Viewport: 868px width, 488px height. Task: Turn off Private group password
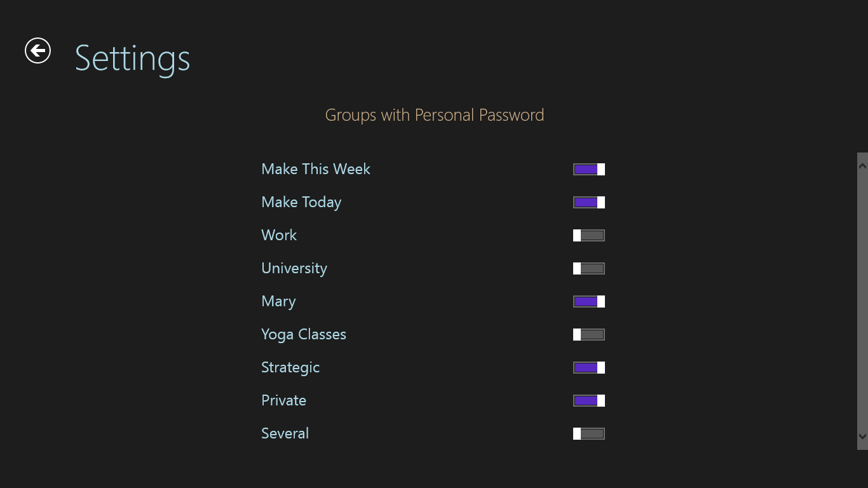589,400
